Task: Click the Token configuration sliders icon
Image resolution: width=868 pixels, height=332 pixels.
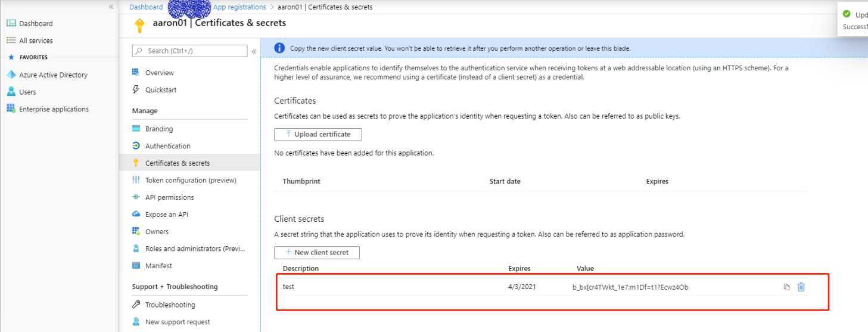Action: pyautogui.click(x=136, y=180)
